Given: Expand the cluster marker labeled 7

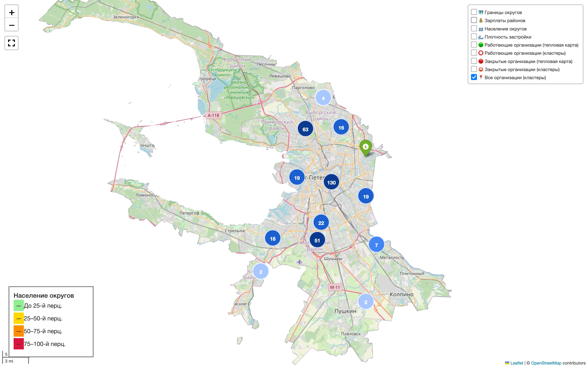Looking at the screenshot, I should point(376,245).
